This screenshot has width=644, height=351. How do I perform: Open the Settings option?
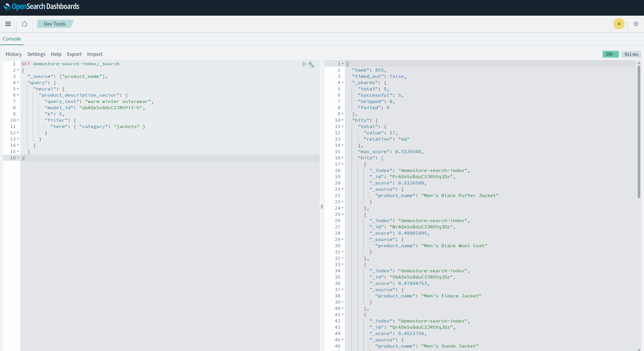coord(36,54)
